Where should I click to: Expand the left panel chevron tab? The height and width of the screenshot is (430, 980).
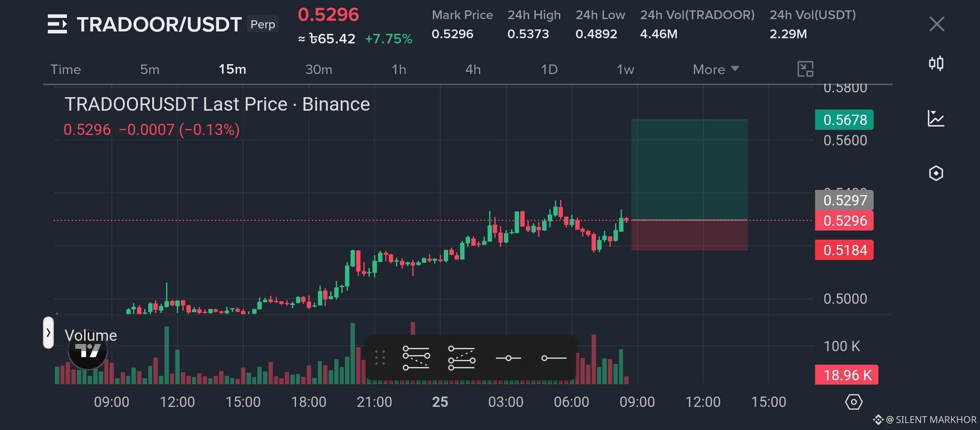48,332
